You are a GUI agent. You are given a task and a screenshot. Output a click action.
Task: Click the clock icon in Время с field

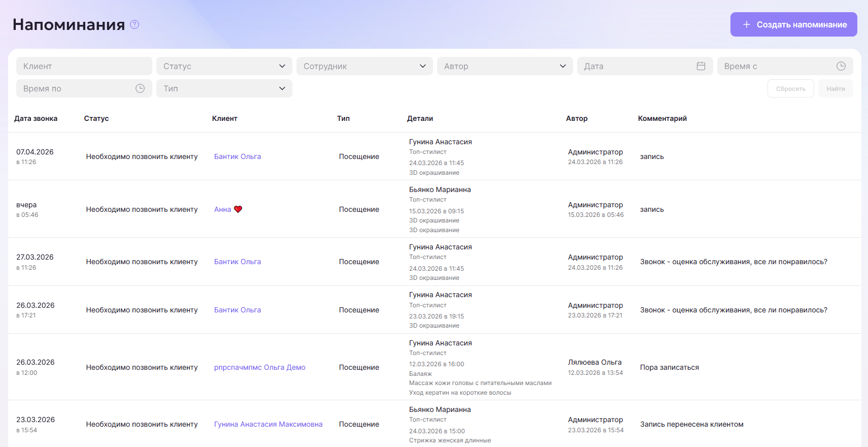841,66
